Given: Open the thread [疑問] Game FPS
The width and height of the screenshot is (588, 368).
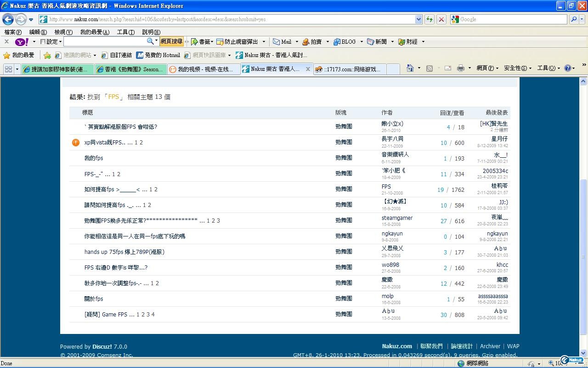Looking at the screenshot, I should coord(106,315).
